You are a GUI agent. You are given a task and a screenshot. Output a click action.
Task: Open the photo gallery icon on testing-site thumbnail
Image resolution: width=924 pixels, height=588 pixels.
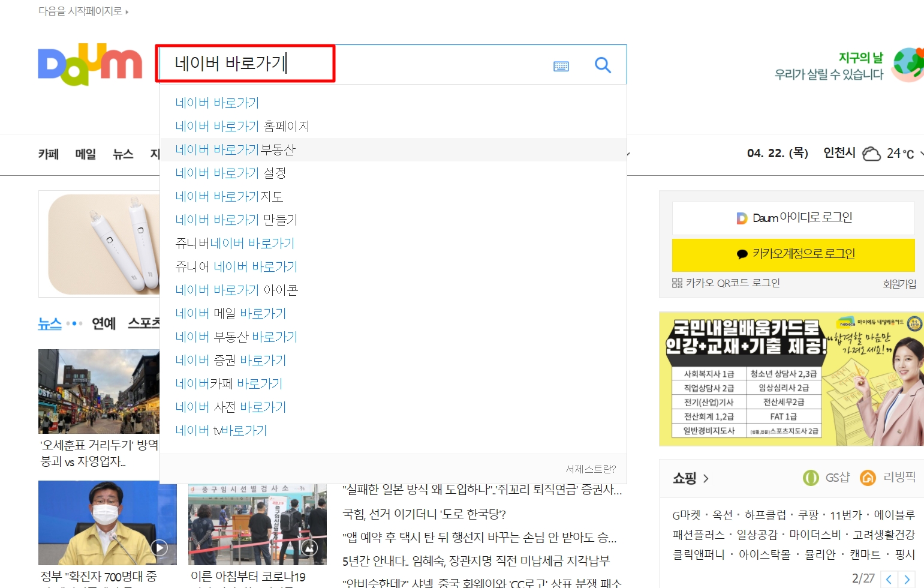[x=309, y=547]
